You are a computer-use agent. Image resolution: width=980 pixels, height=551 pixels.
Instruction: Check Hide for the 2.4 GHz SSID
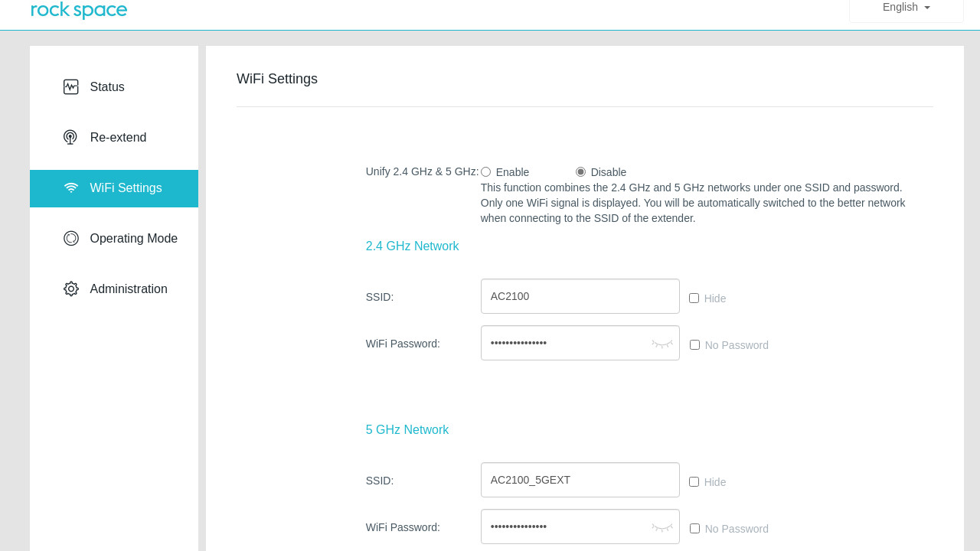click(694, 298)
